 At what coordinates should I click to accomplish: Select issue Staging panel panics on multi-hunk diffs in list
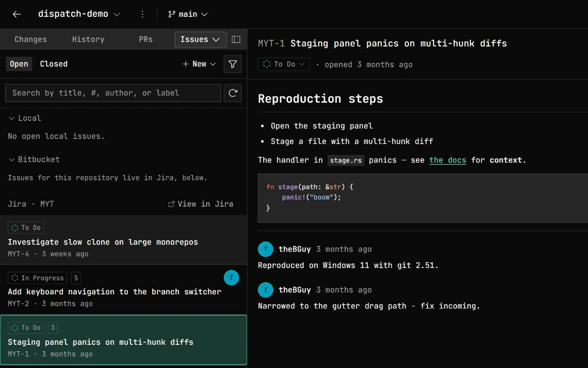click(123, 340)
